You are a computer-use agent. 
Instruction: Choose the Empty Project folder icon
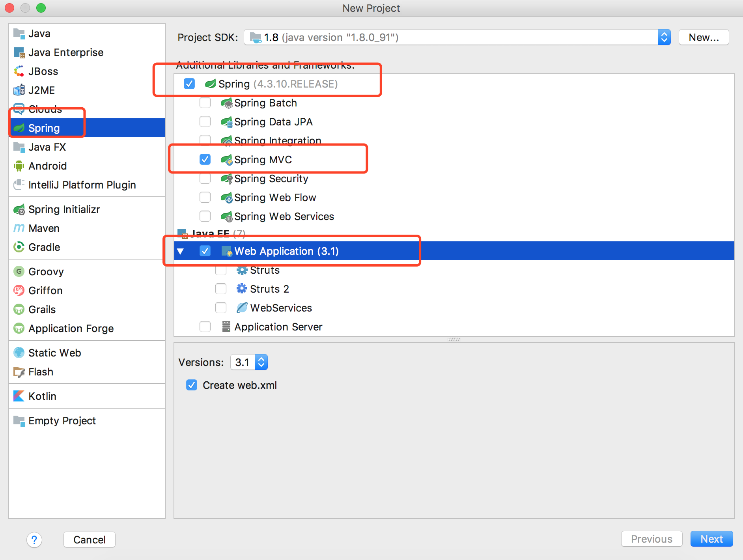[19, 421]
